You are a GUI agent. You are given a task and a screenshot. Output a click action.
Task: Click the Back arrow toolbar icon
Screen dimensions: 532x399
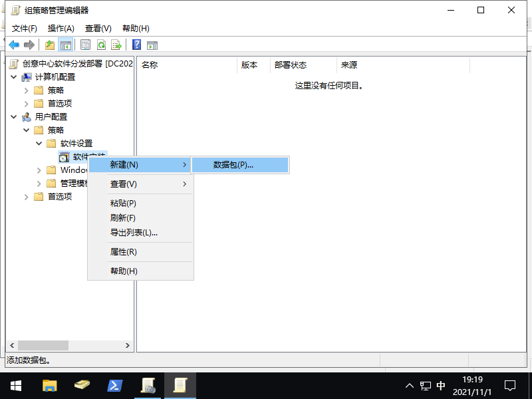[x=14, y=45]
